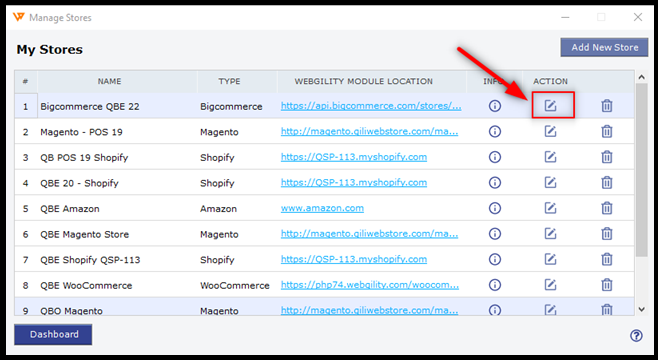The image size is (658, 360).
Task: Delete the Bigcommerce QBE 22 store
Action: (x=606, y=106)
